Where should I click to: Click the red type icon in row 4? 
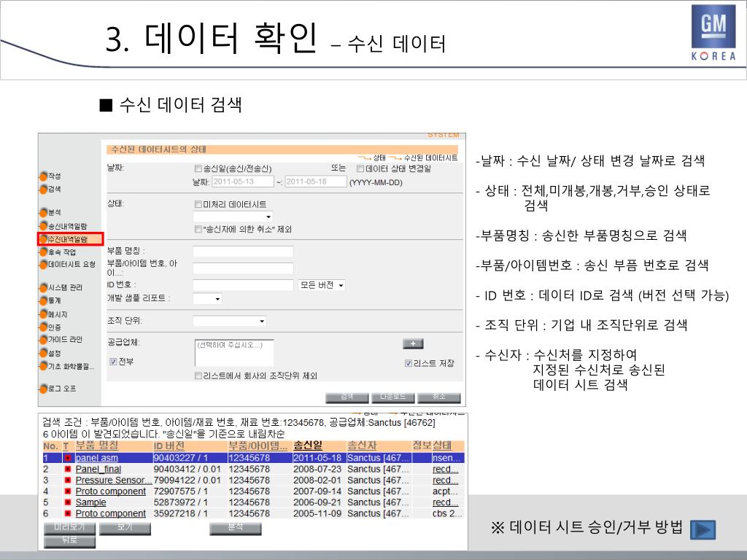click(x=68, y=491)
